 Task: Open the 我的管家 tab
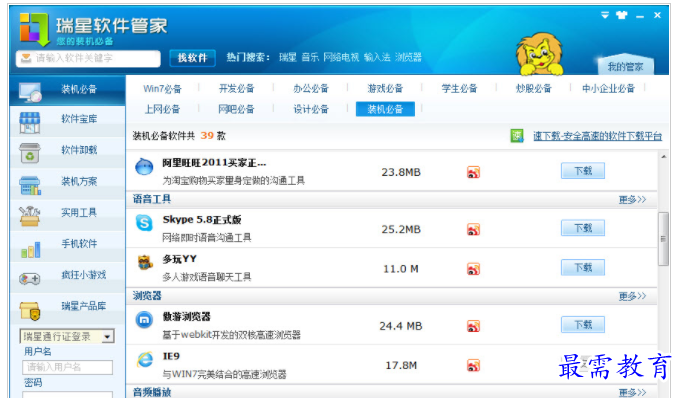point(625,66)
